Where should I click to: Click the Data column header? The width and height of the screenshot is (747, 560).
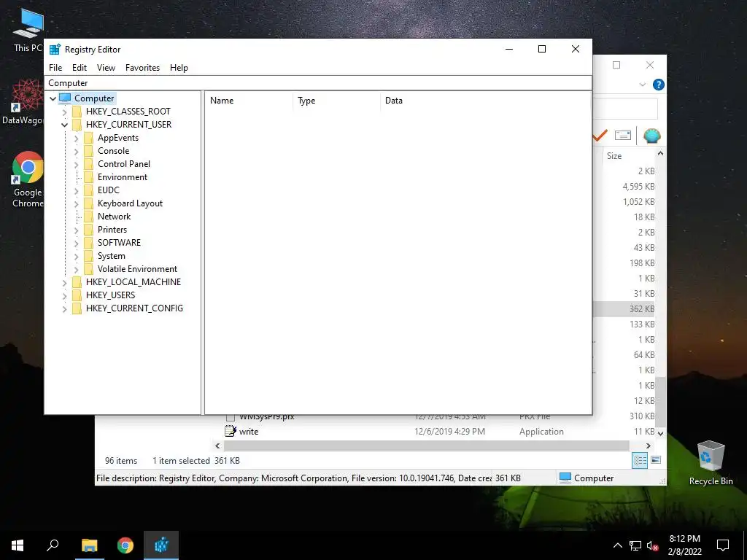[485, 101]
